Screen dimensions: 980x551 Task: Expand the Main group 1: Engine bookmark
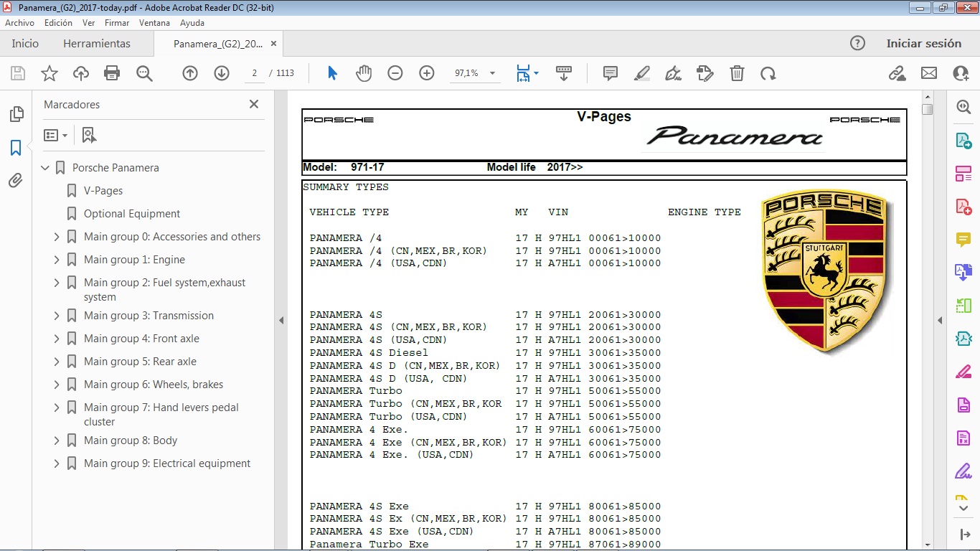pyautogui.click(x=57, y=259)
